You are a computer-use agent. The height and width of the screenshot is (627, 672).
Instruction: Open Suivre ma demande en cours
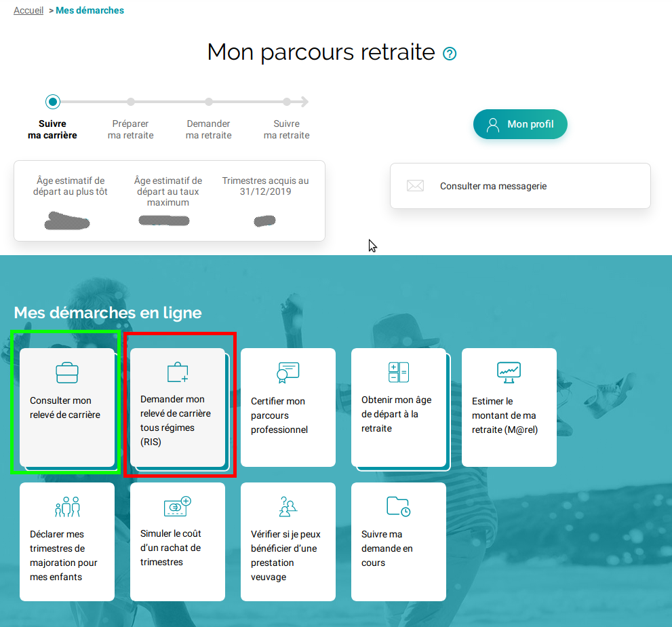399,541
